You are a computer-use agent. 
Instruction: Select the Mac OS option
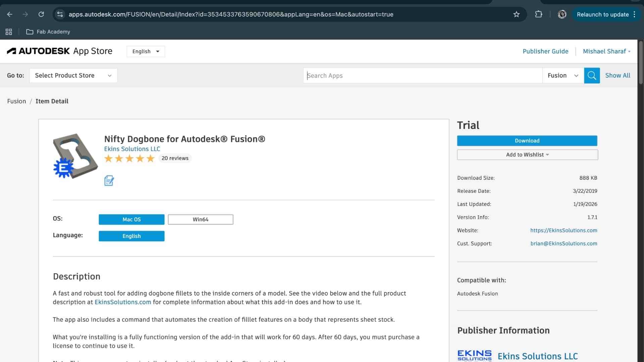pyautogui.click(x=131, y=219)
